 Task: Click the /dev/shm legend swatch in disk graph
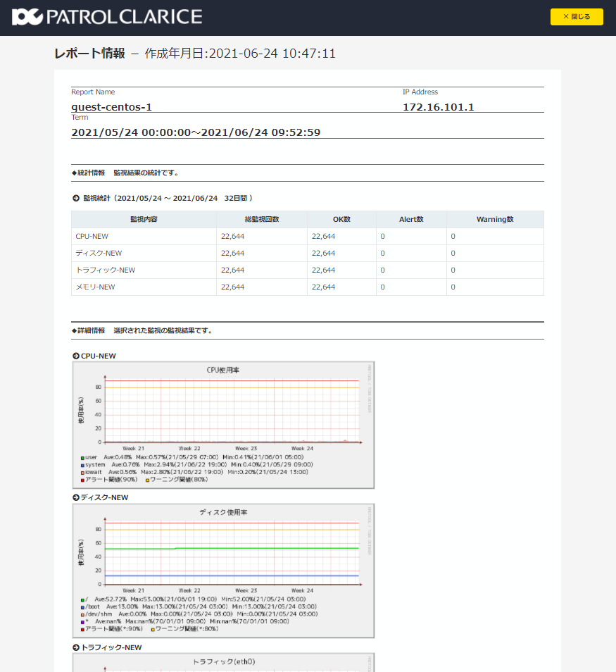coord(82,614)
